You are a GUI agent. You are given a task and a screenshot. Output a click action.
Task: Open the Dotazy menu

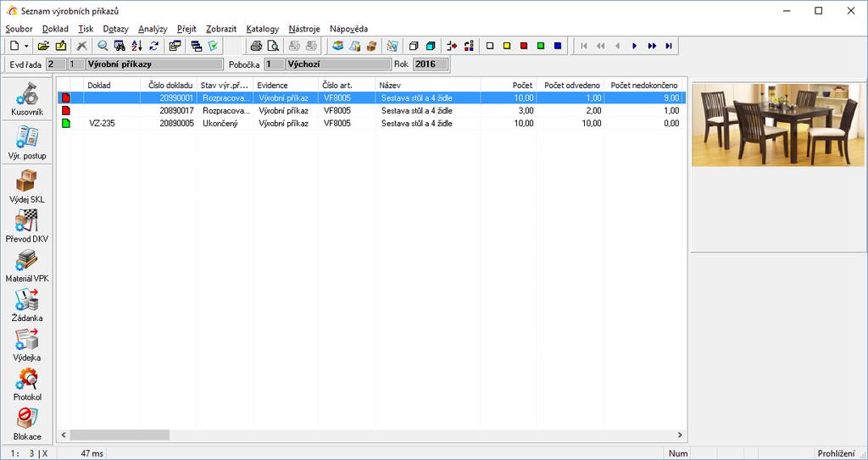pyautogui.click(x=115, y=29)
